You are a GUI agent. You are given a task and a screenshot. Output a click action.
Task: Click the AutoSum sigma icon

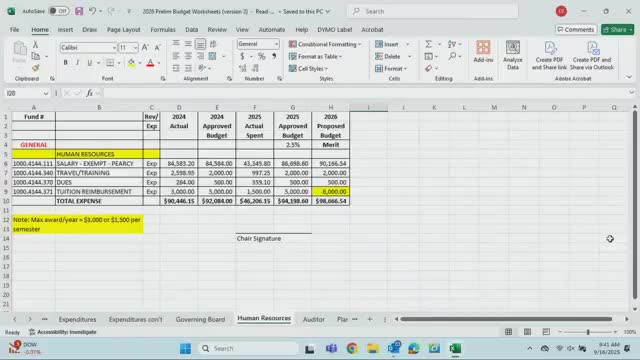428,44
